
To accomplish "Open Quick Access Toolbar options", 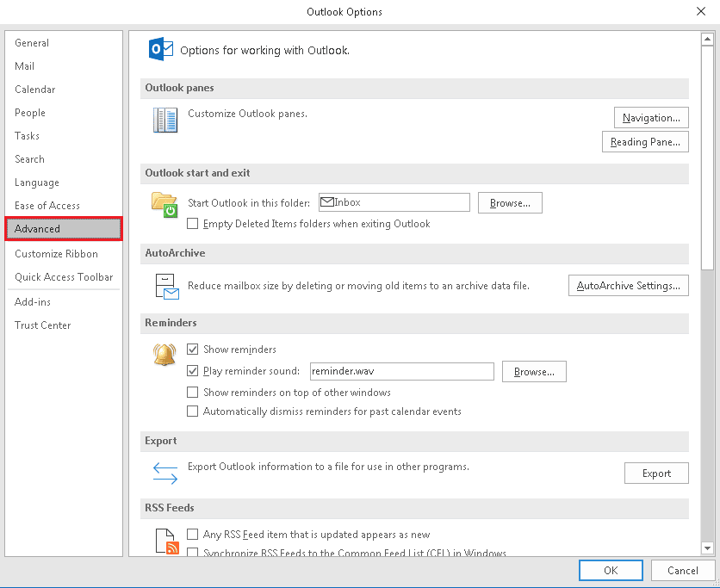I will pyautogui.click(x=64, y=277).
